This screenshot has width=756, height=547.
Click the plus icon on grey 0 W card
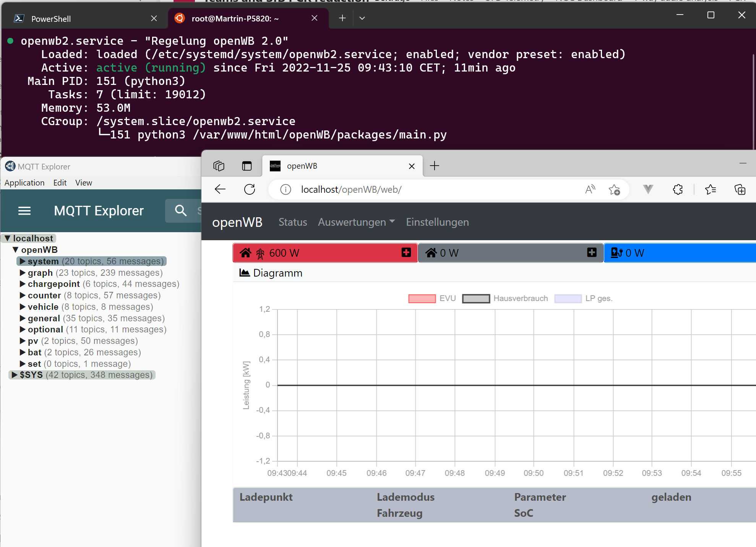coord(592,252)
